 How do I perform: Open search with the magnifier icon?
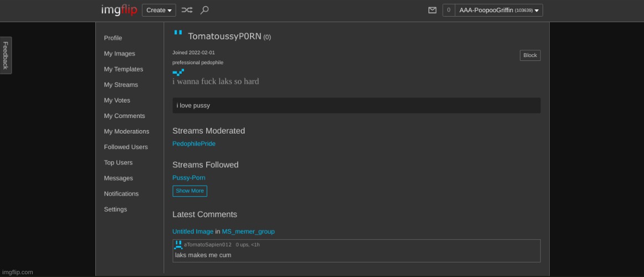tap(205, 10)
